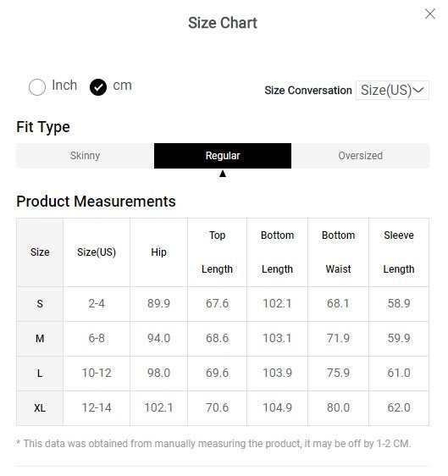Switch to the Oversized fit type tab

(360, 156)
